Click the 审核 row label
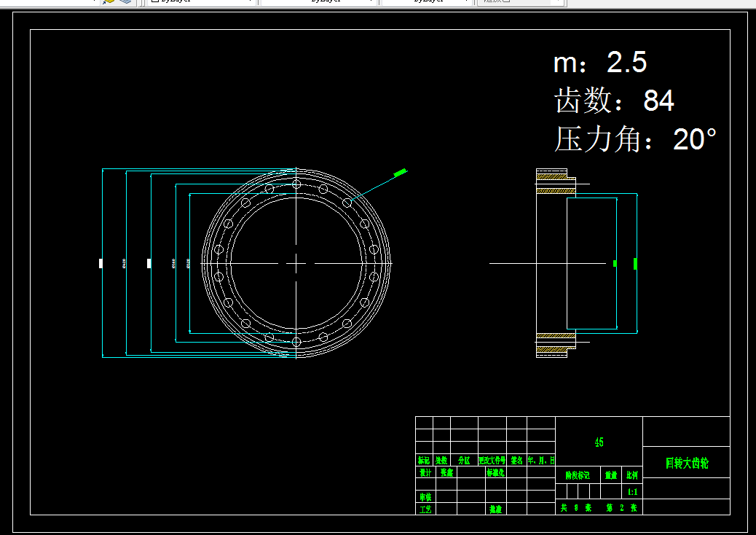 click(425, 496)
